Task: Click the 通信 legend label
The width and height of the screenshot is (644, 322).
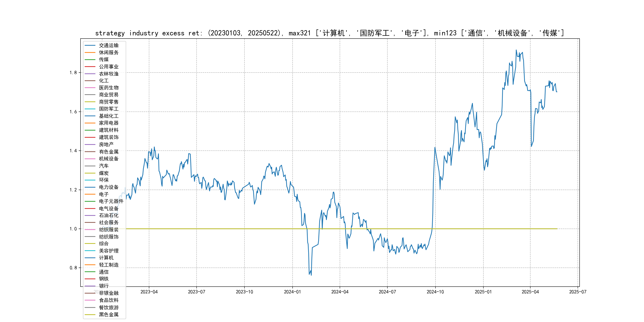Action: [104, 272]
